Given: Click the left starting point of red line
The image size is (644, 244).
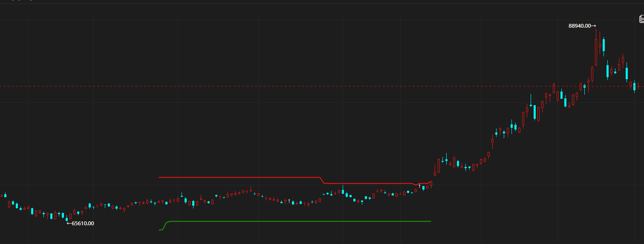Looking at the screenshot, I should coord(159,177).
